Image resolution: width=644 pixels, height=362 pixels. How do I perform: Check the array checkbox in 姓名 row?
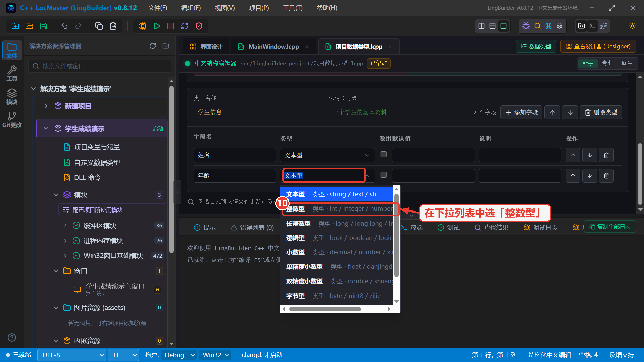[384, 154]
